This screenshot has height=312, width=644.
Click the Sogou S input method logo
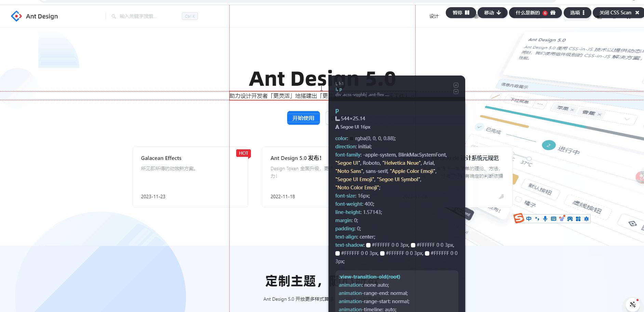click(x=519, y=218)
